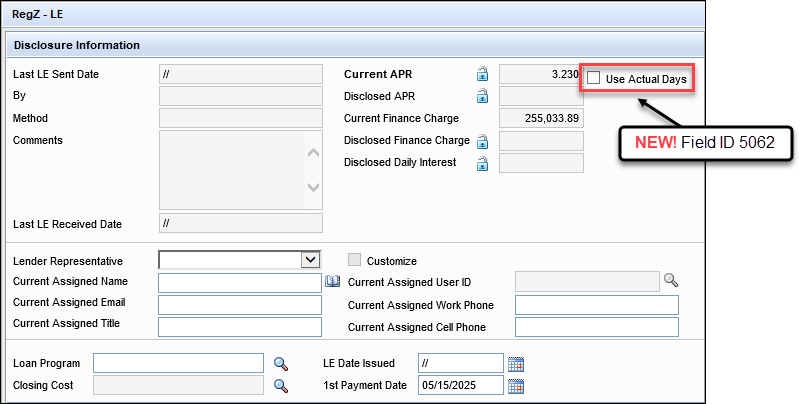803x404 pixels.
Task: Expand the Lender Representative dropdown
Action: pyautogui.click(x=309, y=260)
